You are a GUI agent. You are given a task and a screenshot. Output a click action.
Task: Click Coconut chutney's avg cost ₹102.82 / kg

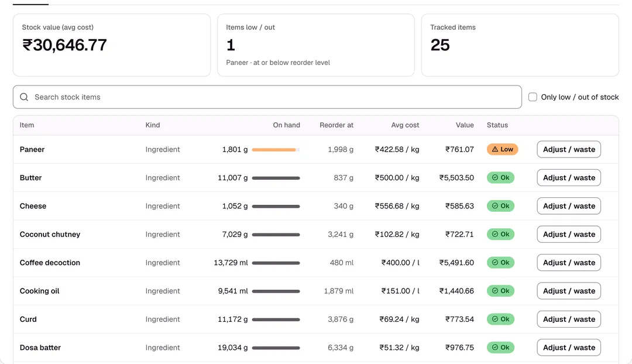pos(397,234)
